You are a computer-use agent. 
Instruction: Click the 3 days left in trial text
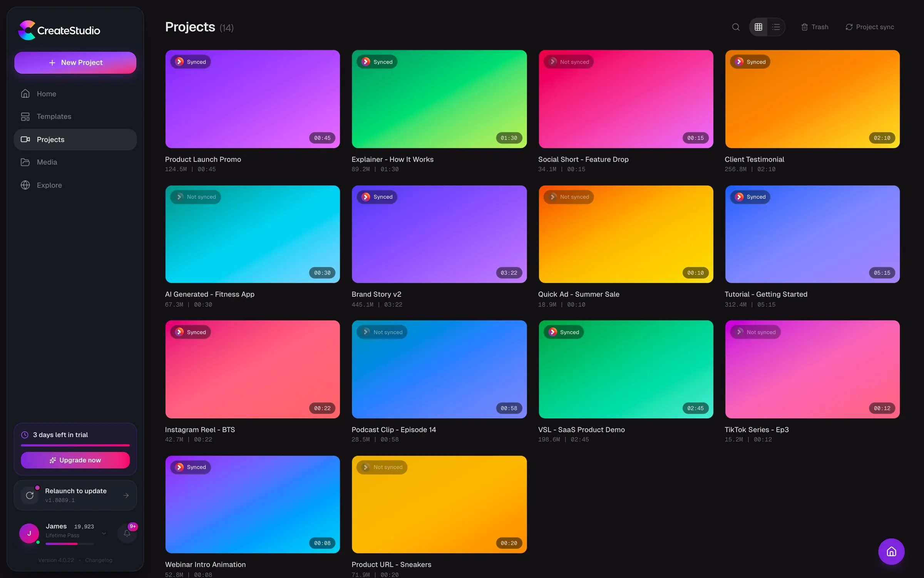(x=60, y=435)
